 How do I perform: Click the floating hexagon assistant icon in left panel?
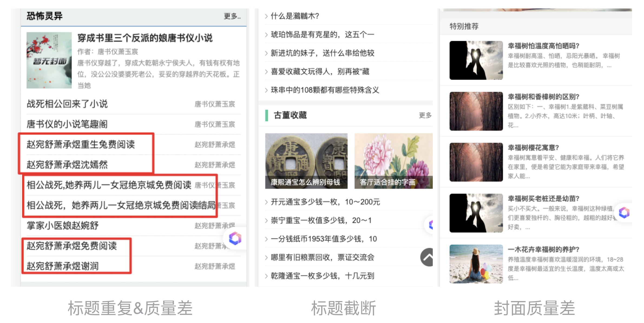[x=235, y=238]
